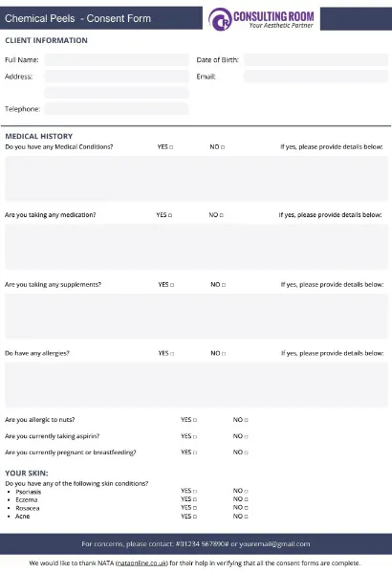Click the Full Name field
The height and width of the screenshot is (574, 392).
(x=117, y=59)
